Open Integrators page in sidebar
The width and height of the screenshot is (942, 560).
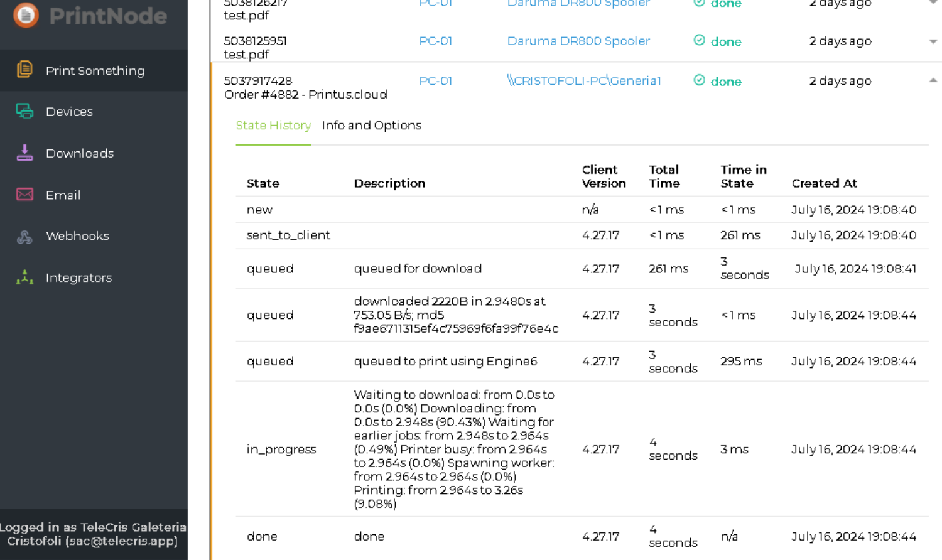tap(78, 278)
